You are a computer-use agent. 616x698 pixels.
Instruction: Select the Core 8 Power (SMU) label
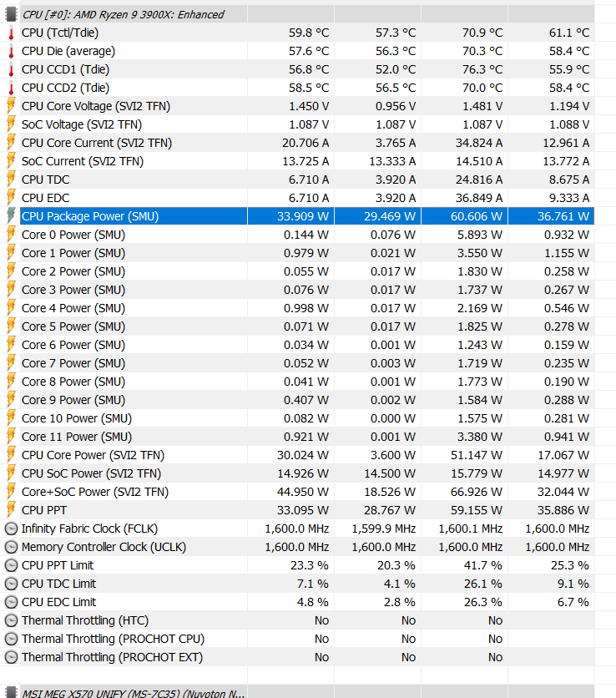pos(73,382)
